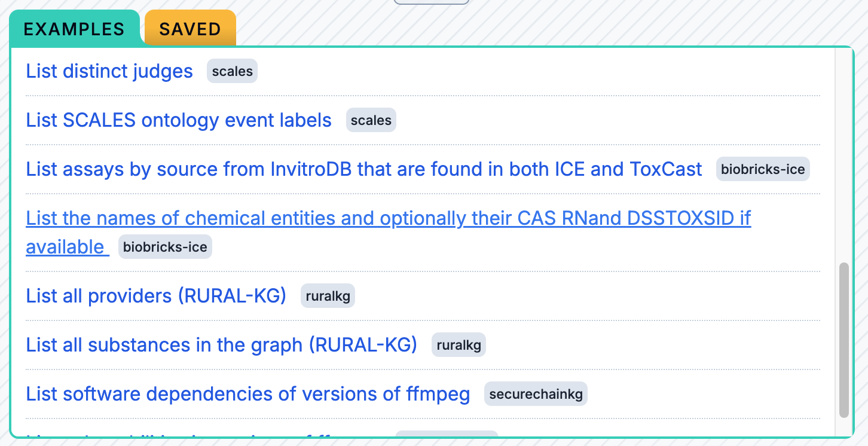Click the examples list scrollbar thumb
Image resolution: width=868 pixels, height=446 pixels.
tap(843, 339)
